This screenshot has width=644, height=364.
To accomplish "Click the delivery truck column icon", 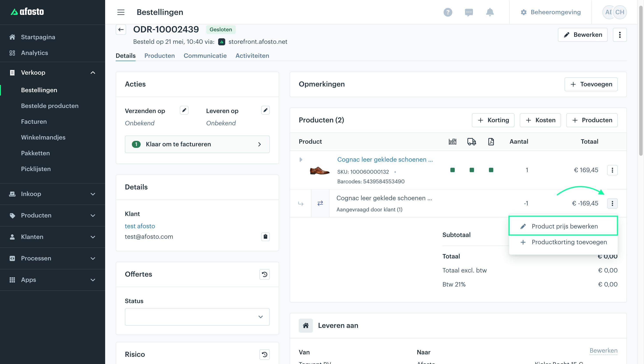I will 471,141.
